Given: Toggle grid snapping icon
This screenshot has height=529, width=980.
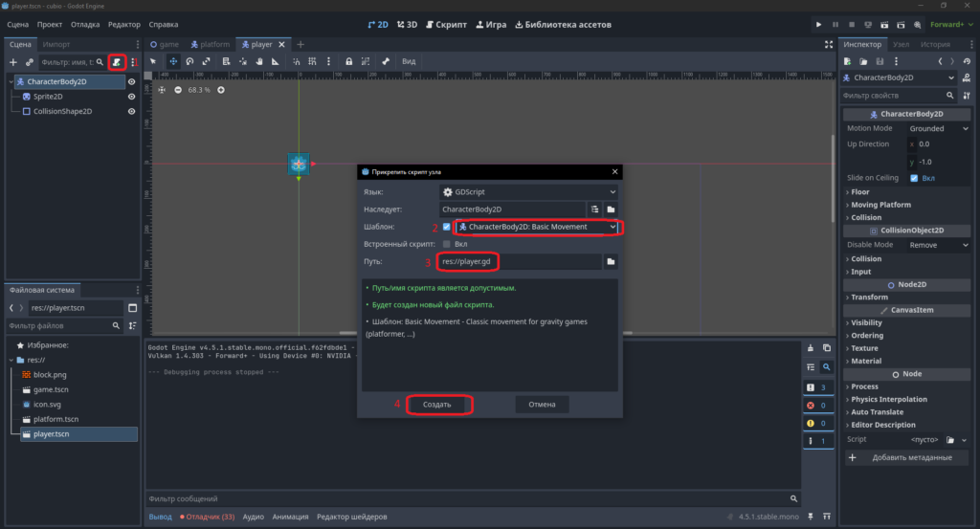Looking at the screenshot, I should point(313,61).
